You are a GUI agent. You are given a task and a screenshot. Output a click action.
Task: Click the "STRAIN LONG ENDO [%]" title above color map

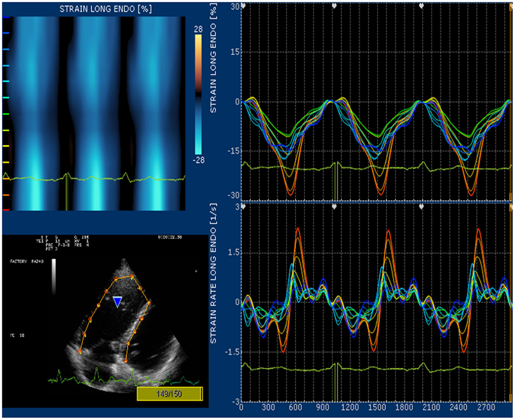pyautogui.click(x=105, y=9)
